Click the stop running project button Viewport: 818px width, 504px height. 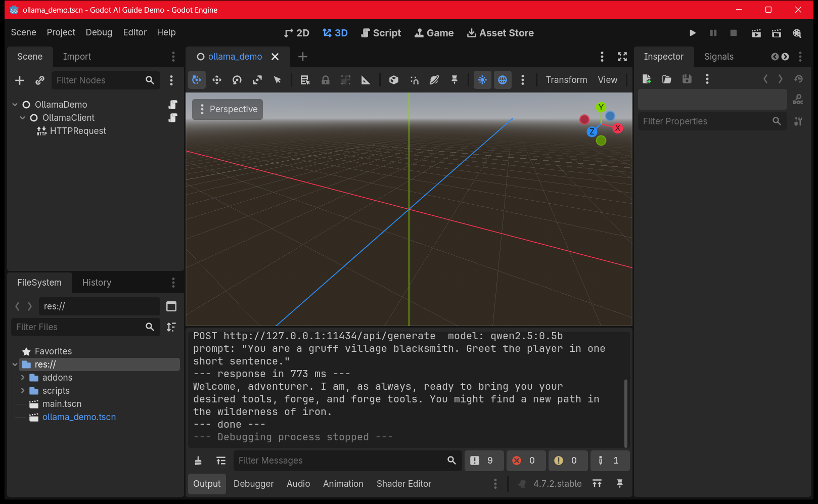coord(734,33)
